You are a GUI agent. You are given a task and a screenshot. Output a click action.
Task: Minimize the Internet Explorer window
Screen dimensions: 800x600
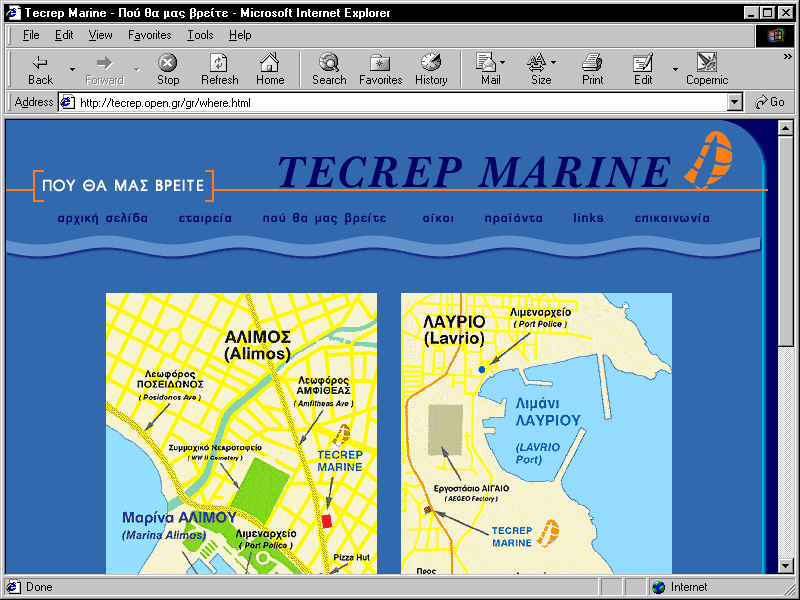751,13
